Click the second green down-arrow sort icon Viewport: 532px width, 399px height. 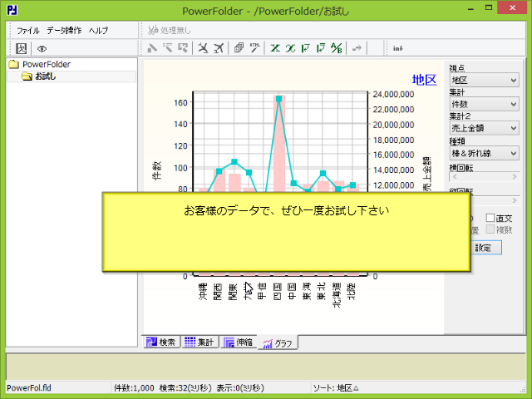[321, 48]
